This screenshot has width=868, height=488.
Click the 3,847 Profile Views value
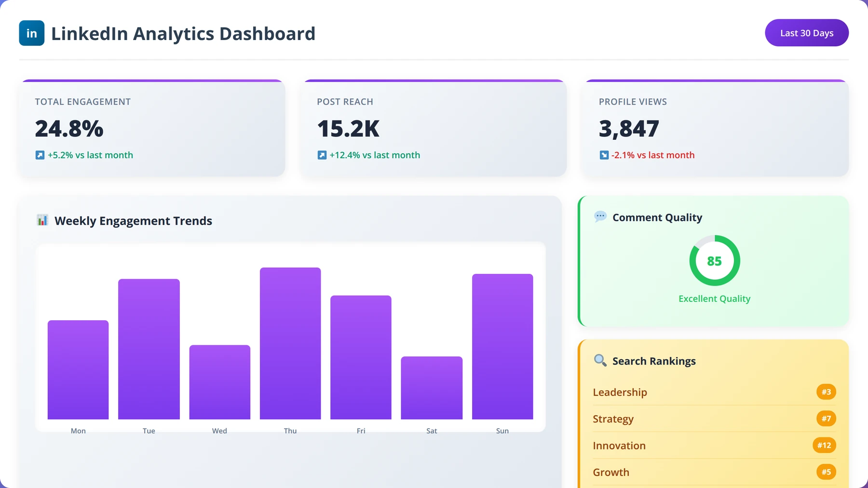coord(629,129)
